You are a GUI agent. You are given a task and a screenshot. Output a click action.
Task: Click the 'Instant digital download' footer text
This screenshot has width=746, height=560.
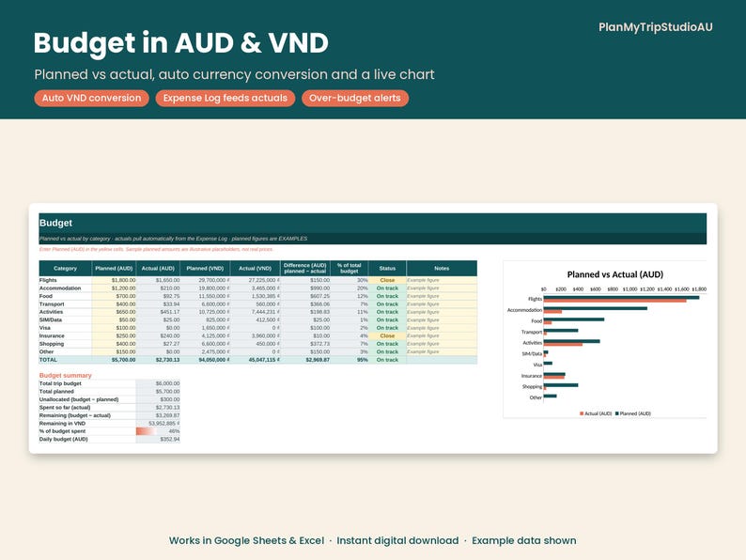[x=397, y=540]
